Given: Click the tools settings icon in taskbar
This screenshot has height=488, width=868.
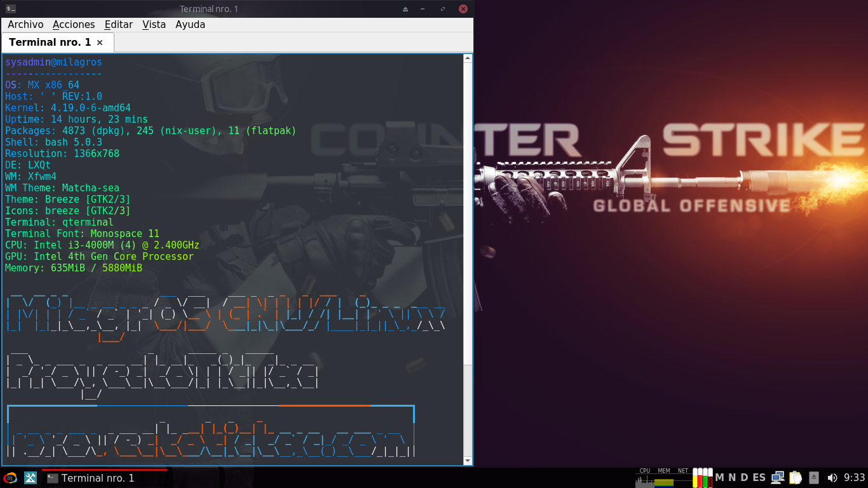Looking at the screenshot, I should pyautogui.click(x=30, y=478).
